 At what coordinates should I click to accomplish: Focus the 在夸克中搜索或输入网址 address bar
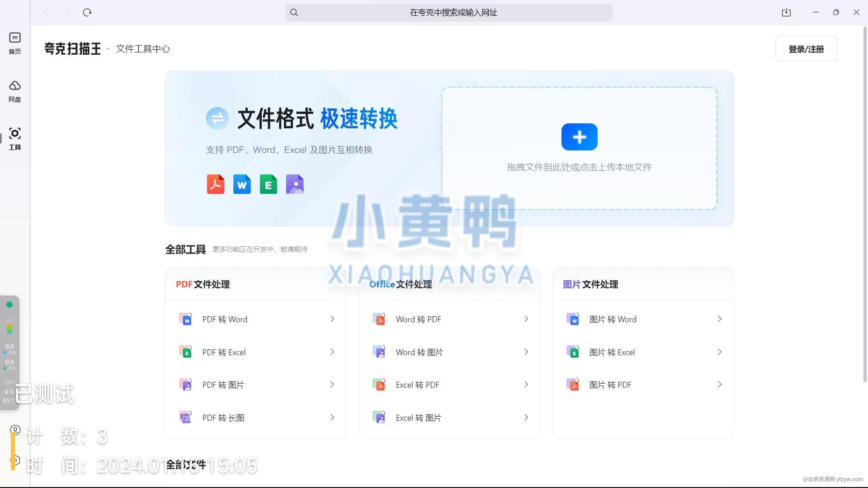449,13
